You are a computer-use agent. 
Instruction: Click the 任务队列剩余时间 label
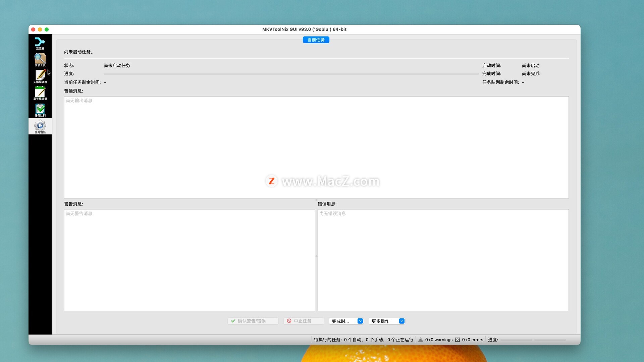(500, 82)
